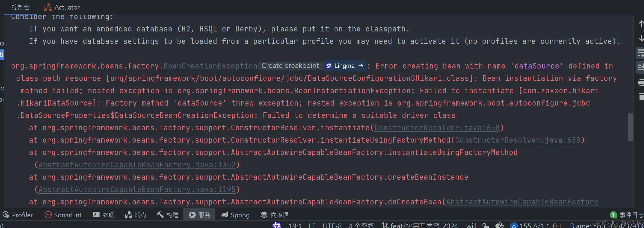Click the green event log badge showing 1
644x228 pixels.
point(613,215)
